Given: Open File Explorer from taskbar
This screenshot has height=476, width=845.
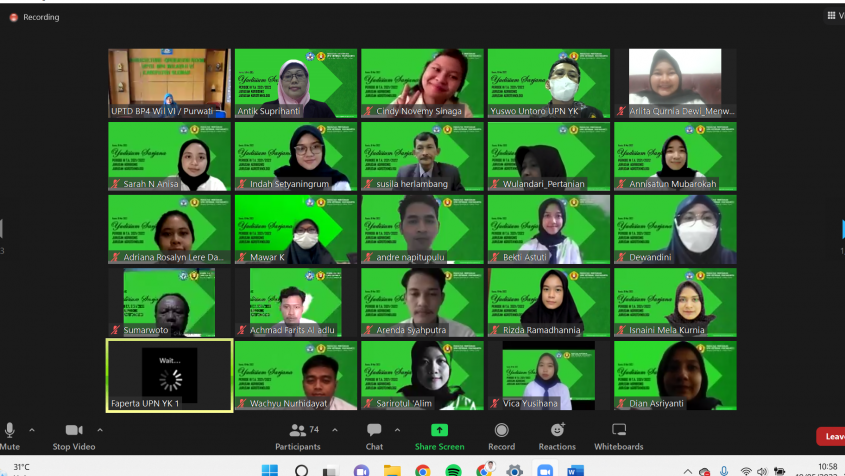Looking at the screenshot, I should coord(392,471).
